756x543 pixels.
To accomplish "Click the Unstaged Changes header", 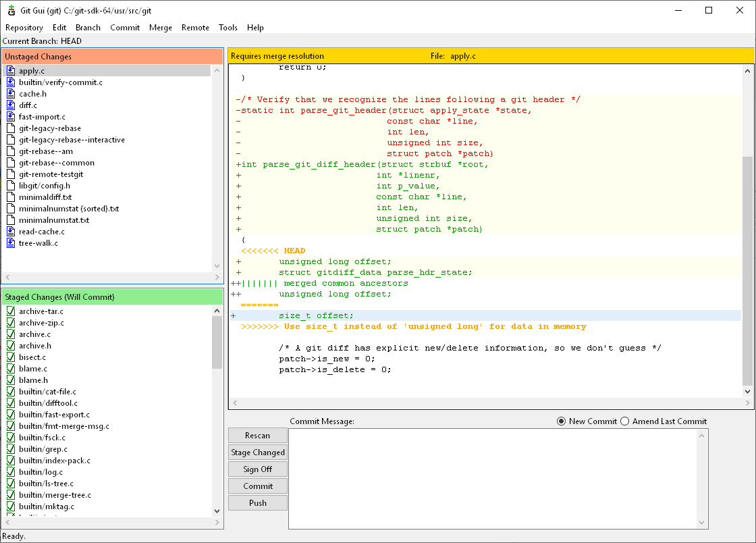I will click(x=112, y=57).
